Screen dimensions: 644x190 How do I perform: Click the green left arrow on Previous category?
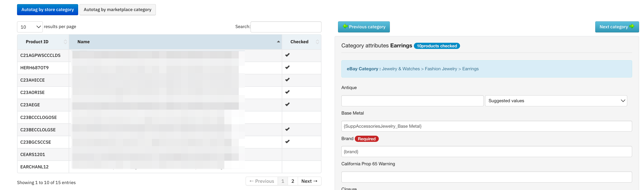click(x=345, y=26)
